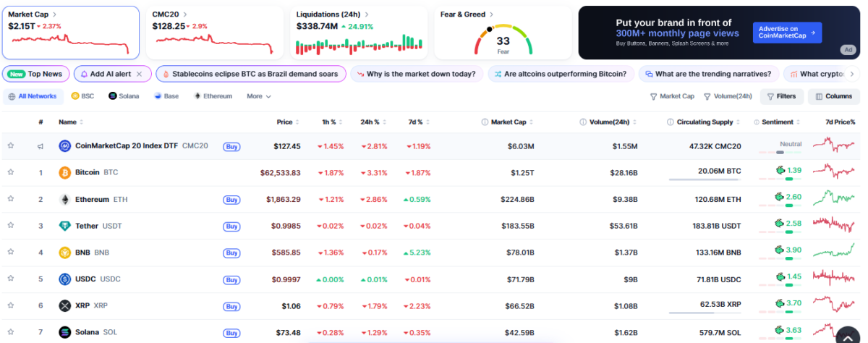The width and height of the screenshot is (868, 343).
Task: Toggle watchlist star for USDC row
Action: coord(11,279)
